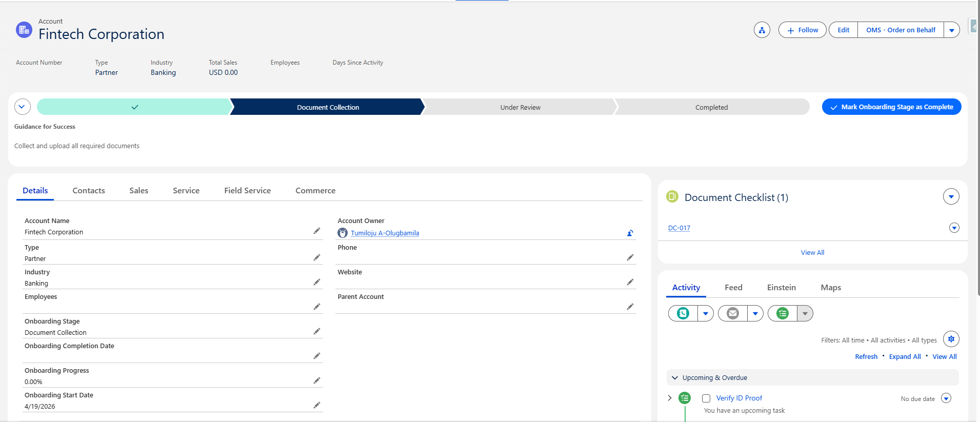This screenshot has width=980, height=422.
Task: Edit the Website field pencil icon
Action: 630,282
